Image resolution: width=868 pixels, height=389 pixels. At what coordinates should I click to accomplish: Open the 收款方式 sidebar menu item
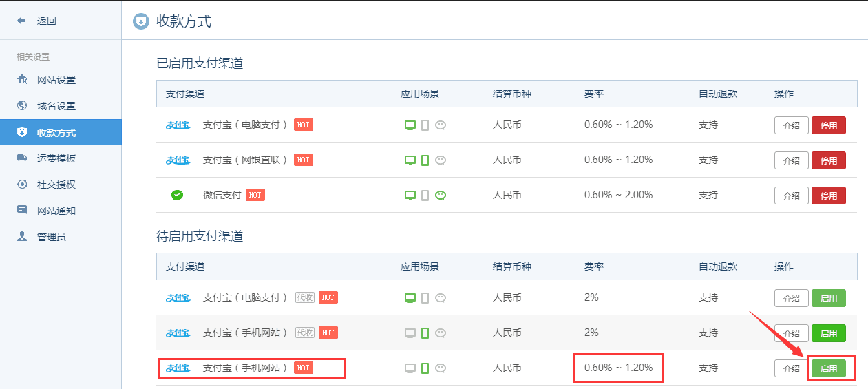pyautogui.click(x=61, y=132)
